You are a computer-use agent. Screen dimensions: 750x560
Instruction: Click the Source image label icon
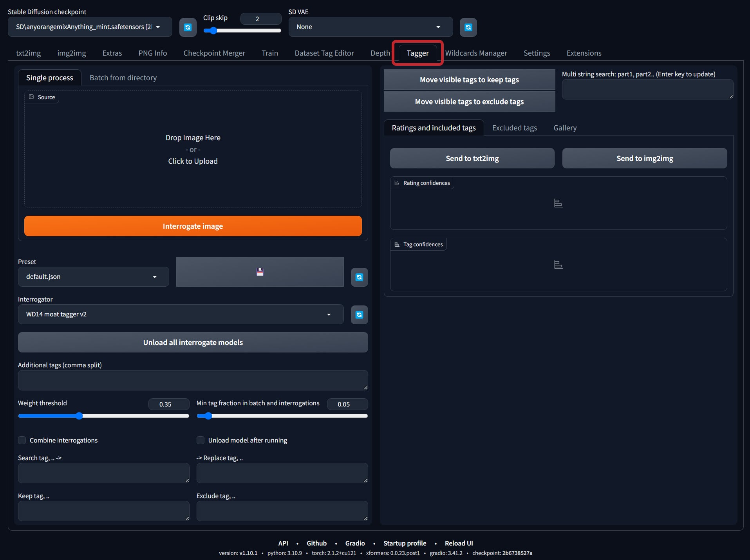pos(31,97)
